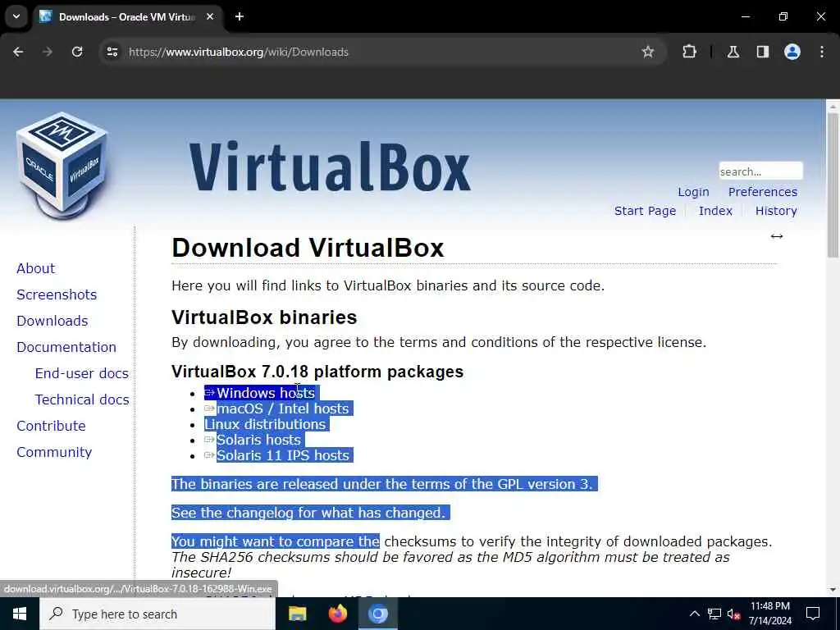Open site information icon in address bar
The width and height of the screenshot is (840, 630).
tap(112, 52)
